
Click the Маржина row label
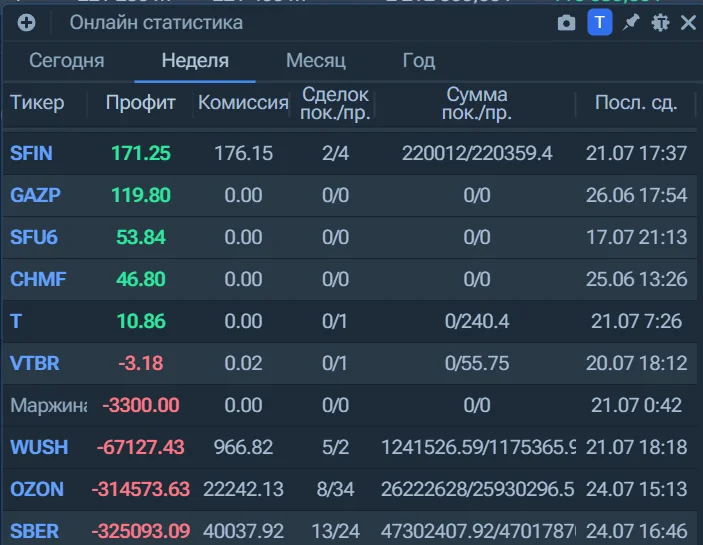pyautogui.click(x=48, y=405)
